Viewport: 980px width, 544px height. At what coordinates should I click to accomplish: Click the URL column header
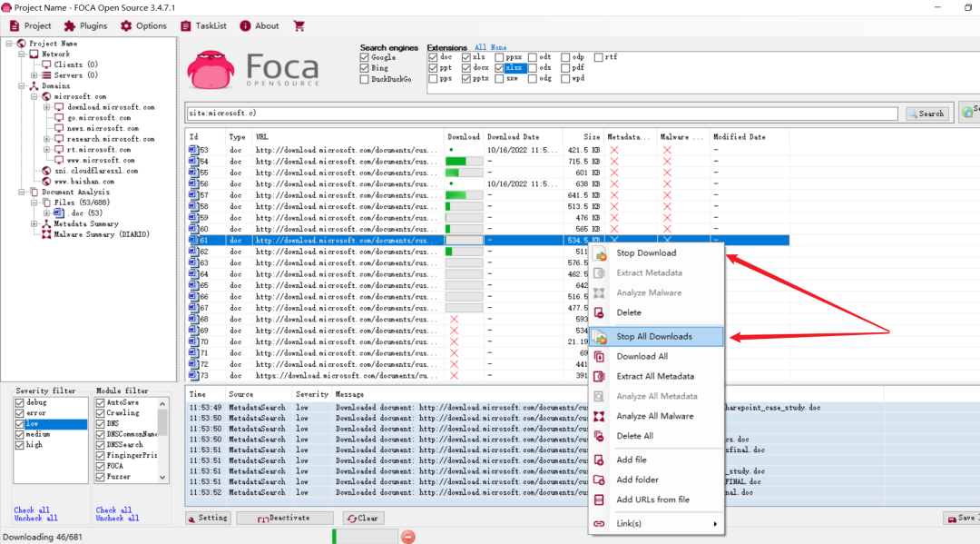347,137
